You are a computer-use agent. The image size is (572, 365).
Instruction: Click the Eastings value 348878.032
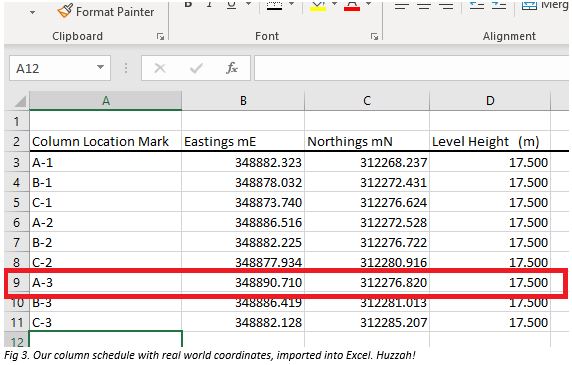pos(243,182)
